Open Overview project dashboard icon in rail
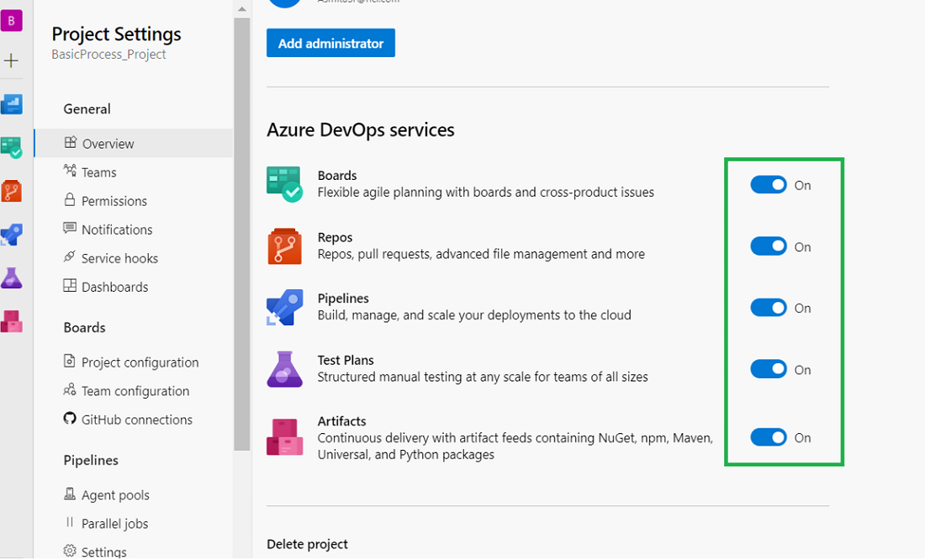 pos(11,104)
